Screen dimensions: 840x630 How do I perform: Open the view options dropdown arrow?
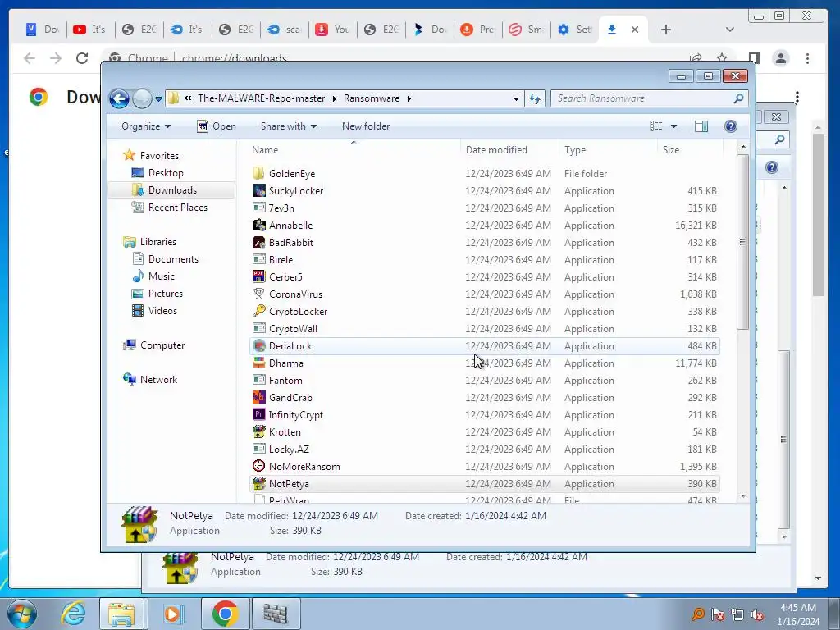[674, 126]
